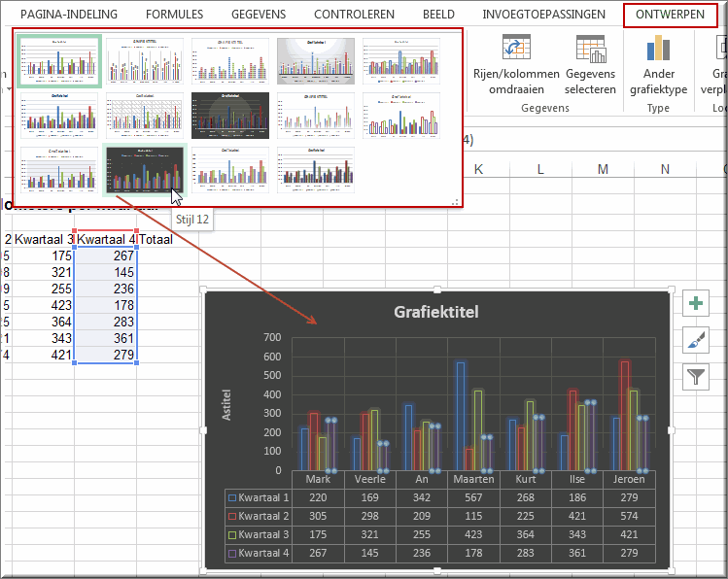The image size is (728, 579).
Task: Switch to the ONTWERPEN ribbon tab
Action: (x=670, y=15)
